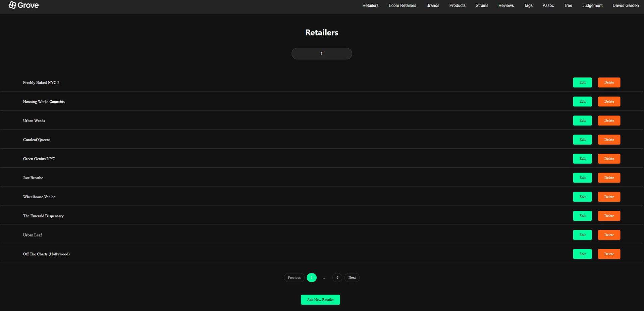Viewport: 644px width, 311px height.
Task: Click the Grove logo
Action: 23,5
